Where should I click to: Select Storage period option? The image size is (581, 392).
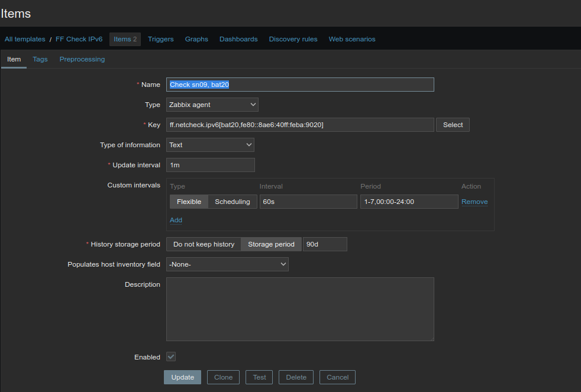coord(271,244)
